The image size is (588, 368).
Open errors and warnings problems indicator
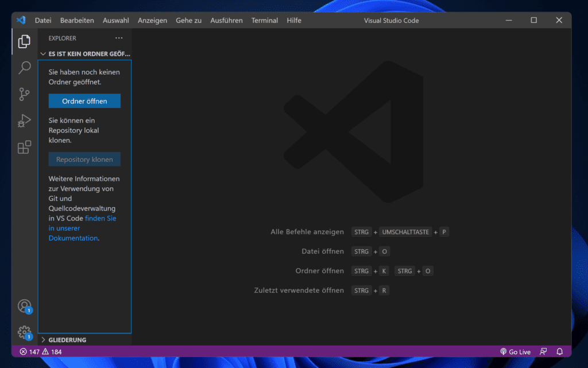[41, 351]
